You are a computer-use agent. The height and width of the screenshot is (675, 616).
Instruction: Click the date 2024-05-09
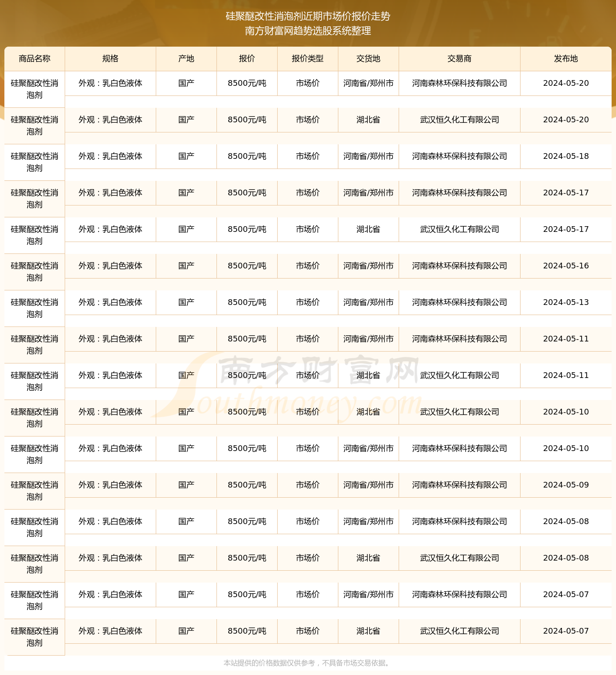566,485
